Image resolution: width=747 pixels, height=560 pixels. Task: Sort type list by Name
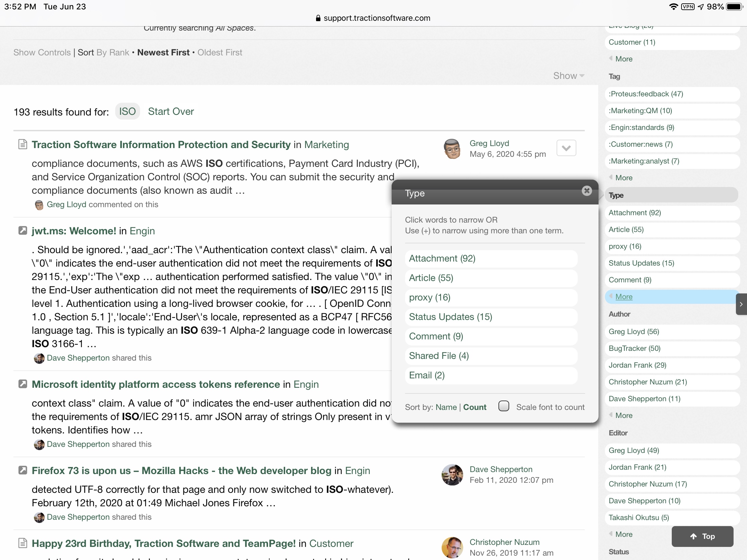(x=446, y=407)
